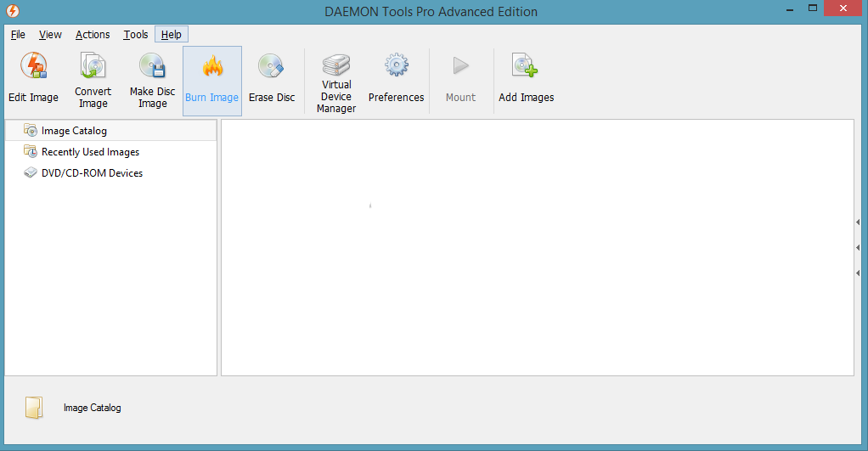Screen dimensions: 868x451
Task: Open the Edit Image tool
Action: pos(33,79)
